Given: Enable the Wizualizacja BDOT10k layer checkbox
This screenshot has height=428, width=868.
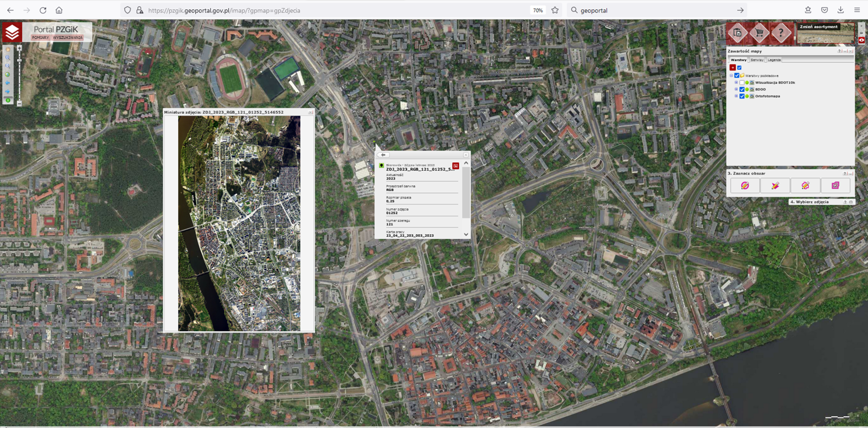Looking at the screenshot, I should coord(742,83).
